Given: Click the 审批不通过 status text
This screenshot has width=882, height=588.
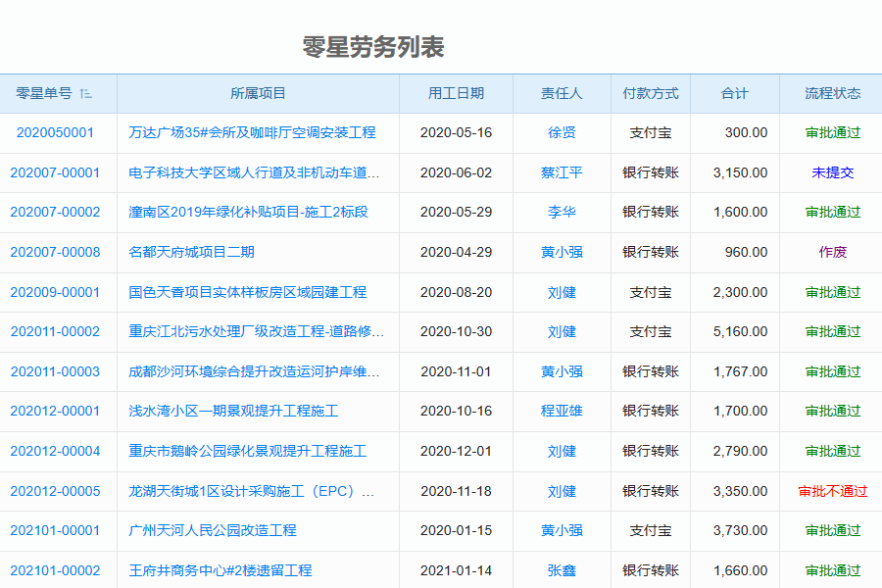Looking at the screenshot, I should click(x=832, y=491).
